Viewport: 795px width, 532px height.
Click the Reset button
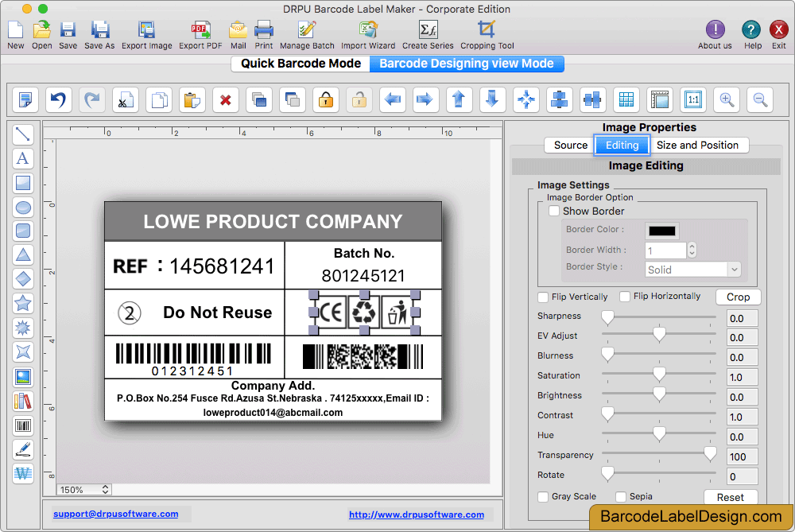point(730,498)
